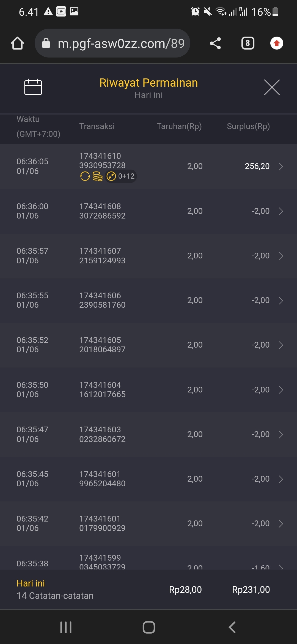The width and height of the screenshot is (297, 644).
Task: Open the calendar date picker icon
Action: [33, 87]
